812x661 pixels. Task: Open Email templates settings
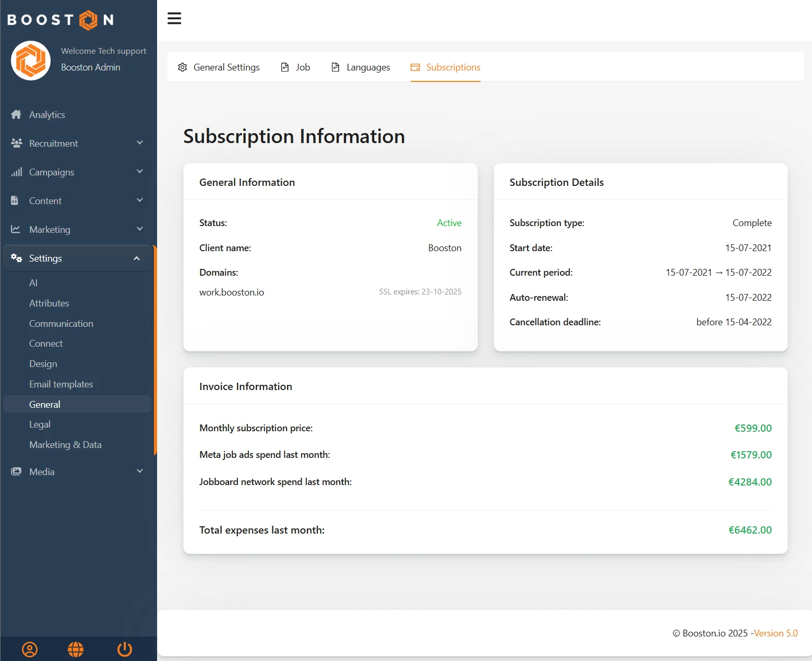click(x=61, y=384)
